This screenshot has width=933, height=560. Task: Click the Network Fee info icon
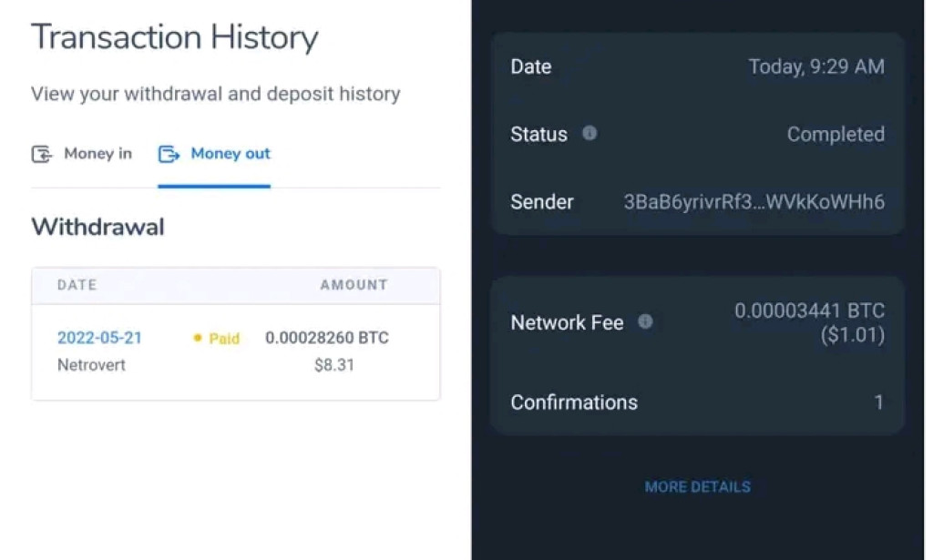pos(645,321)
